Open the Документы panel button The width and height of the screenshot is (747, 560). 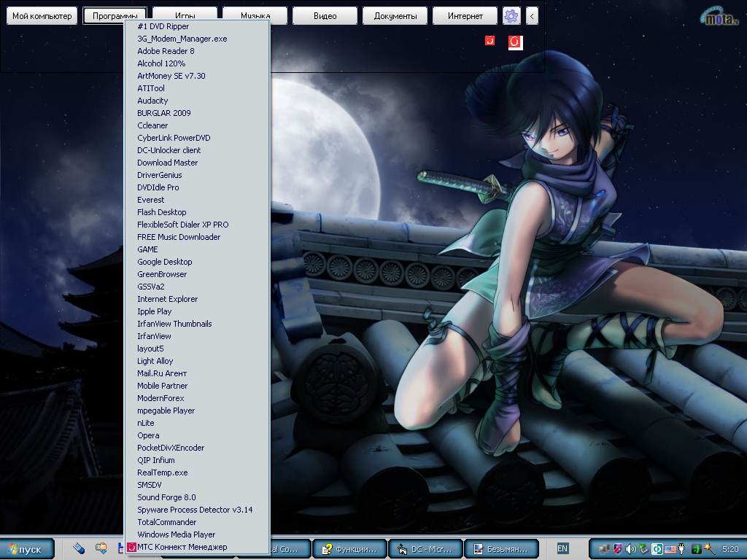[x=395, y=16]
